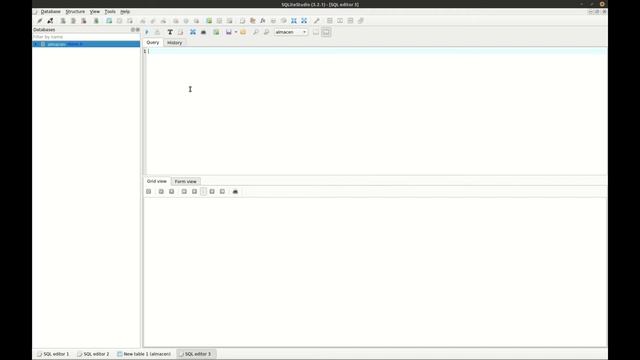The height and width of the screenshot is (360, 640).
Task: Switch to the Grid view tab
Action: pyautogui.click(x=157, y=181)
